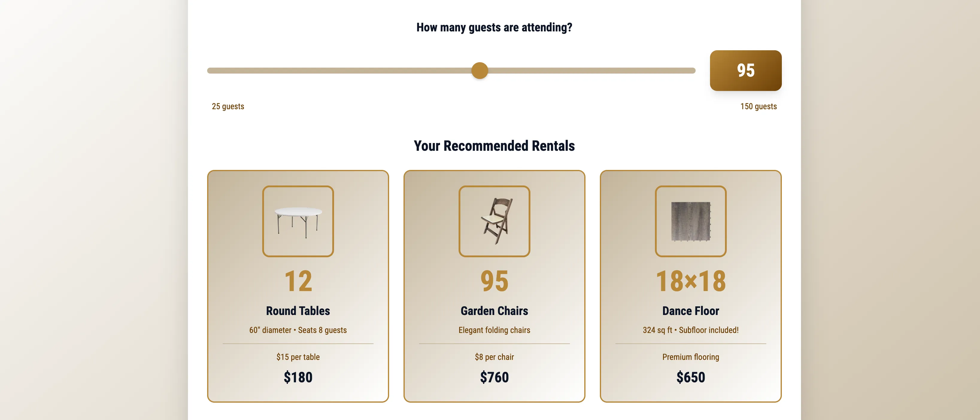Click the '150 guests' maximum label

click(758, 106)
